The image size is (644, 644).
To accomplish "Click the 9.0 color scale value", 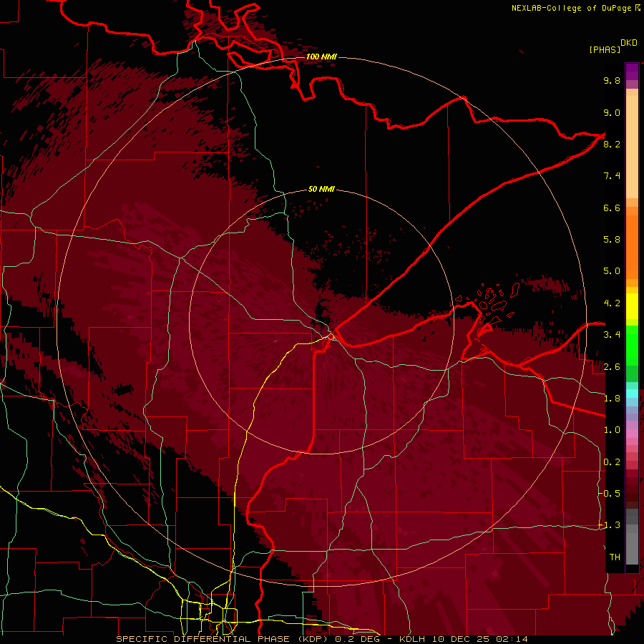I will click(x=612, y=112).
